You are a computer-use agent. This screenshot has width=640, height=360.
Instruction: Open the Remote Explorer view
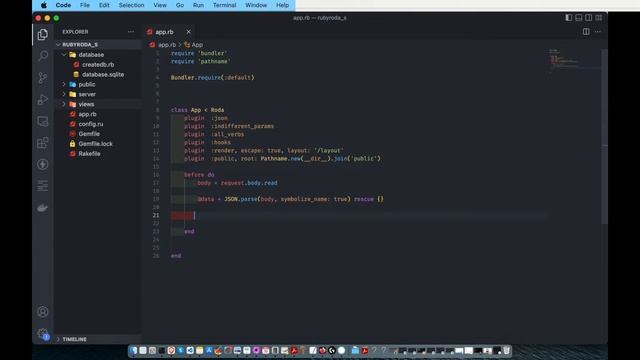coord(43,121)
